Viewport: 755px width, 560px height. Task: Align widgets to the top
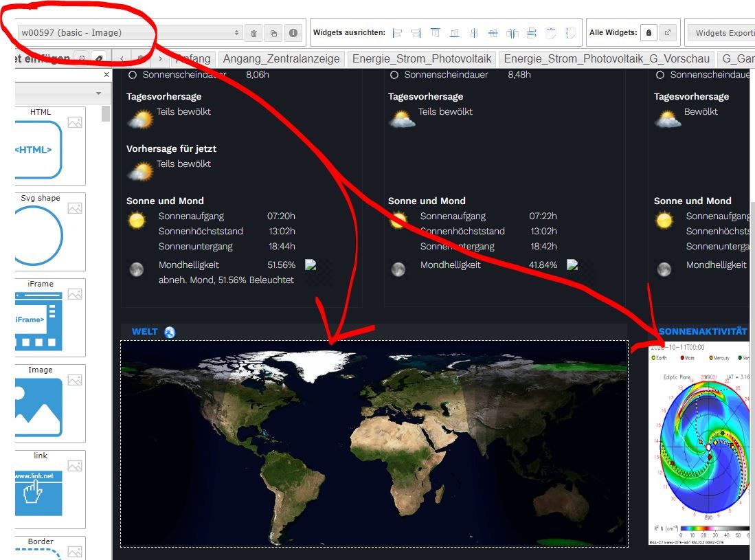point(436,33)
